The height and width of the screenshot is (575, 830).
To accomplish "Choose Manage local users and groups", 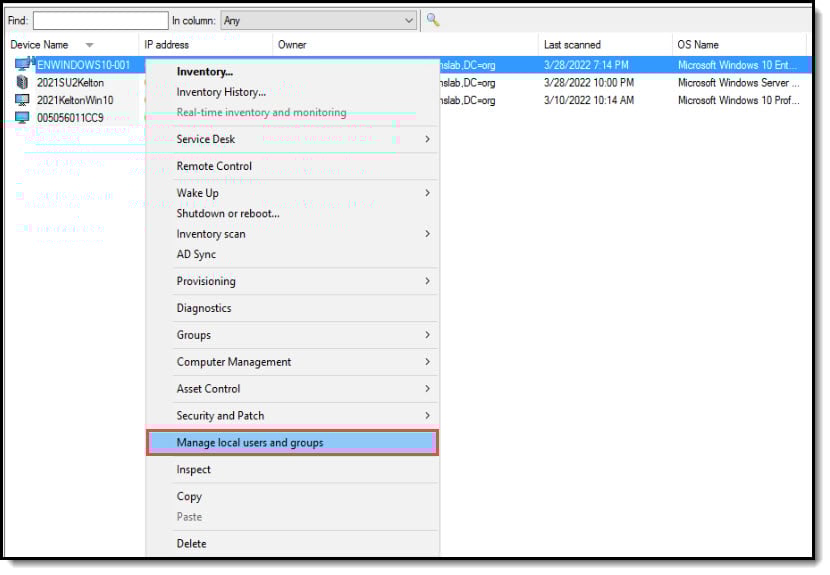I will 292,443.
